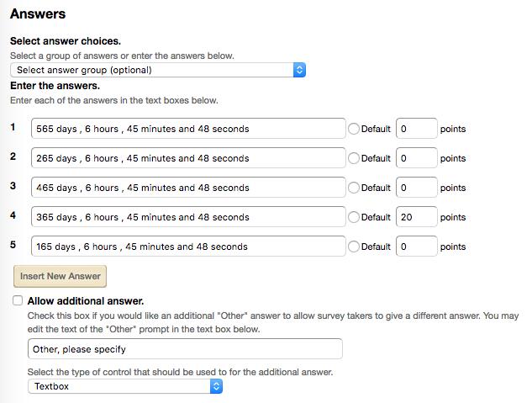Click the points field for answer 5

(416, 247)
